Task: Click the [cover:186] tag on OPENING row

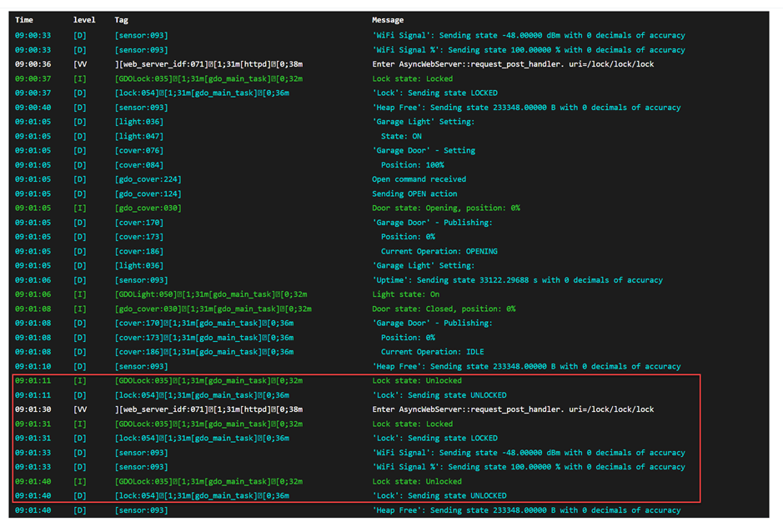Action: click(138, 251)
